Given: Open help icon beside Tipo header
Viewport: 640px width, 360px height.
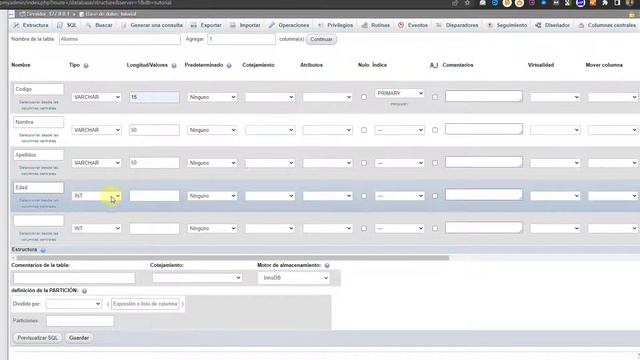Looking at the screenshot, I should 86,65.
